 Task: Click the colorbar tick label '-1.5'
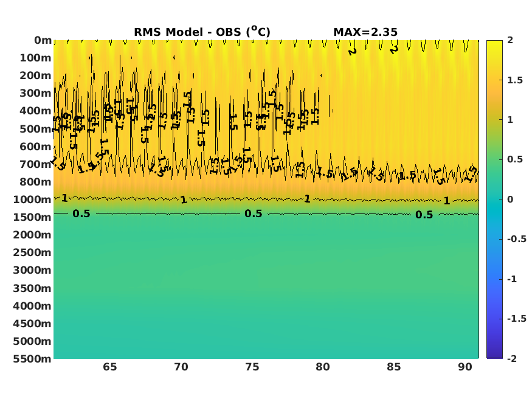[x=517, y=319]
